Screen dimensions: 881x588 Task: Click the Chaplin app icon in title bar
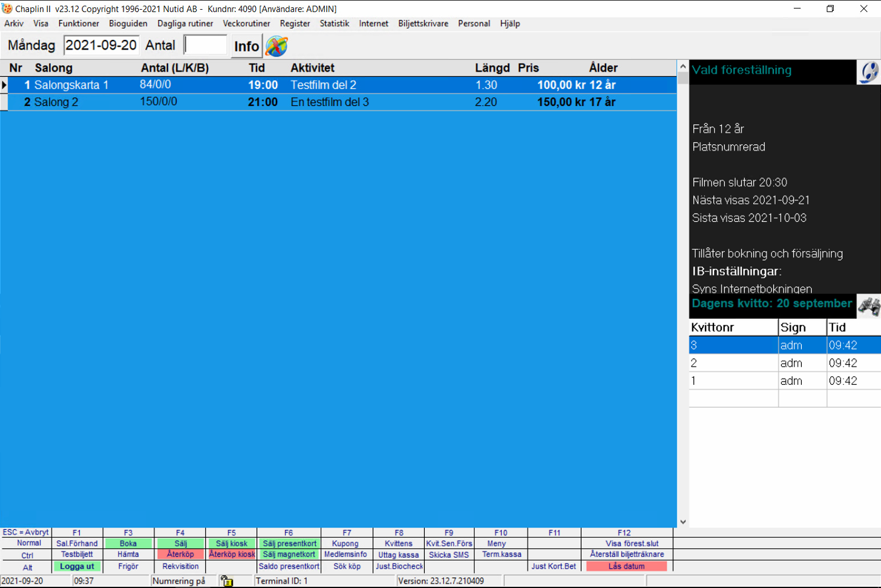[7, 8]
